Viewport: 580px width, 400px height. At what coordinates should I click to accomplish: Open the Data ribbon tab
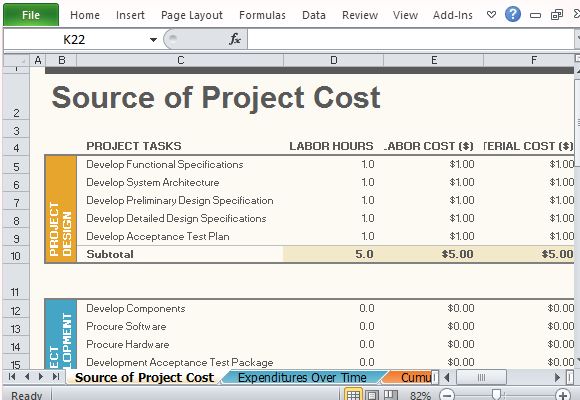coord(314,15)
